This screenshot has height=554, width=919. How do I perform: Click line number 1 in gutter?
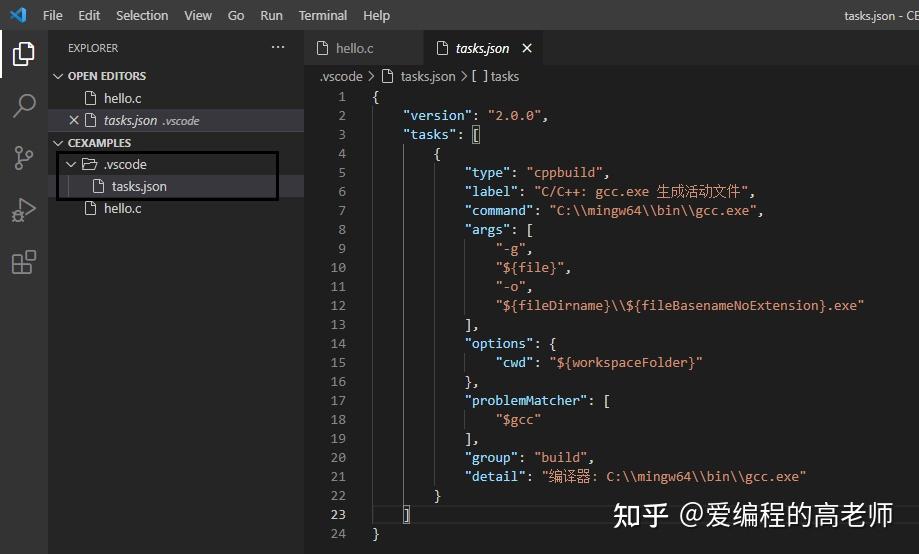pos(342,97)
